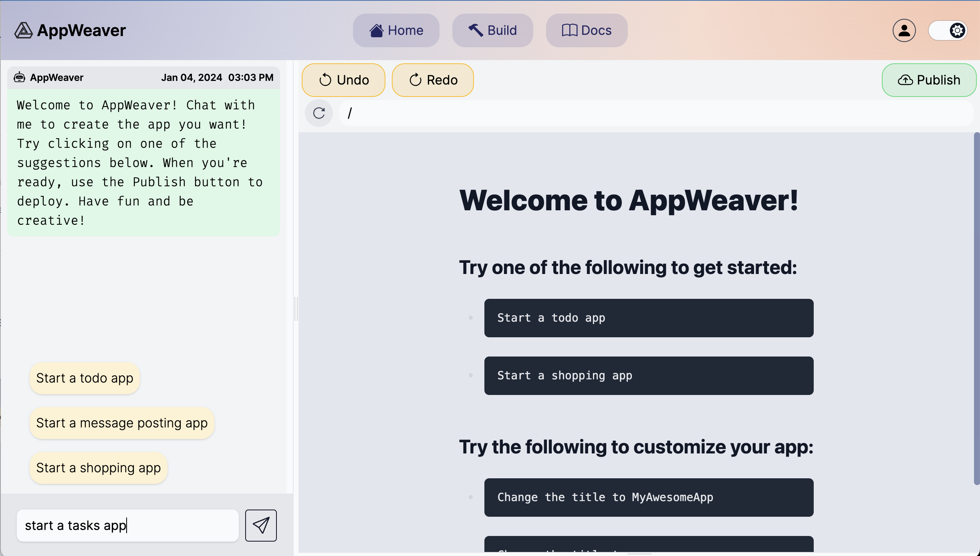Viewport: 980px width, 556px height.
Task: Choose 'Start a message posting app' suggestion
Action: [x=122, y=423]
